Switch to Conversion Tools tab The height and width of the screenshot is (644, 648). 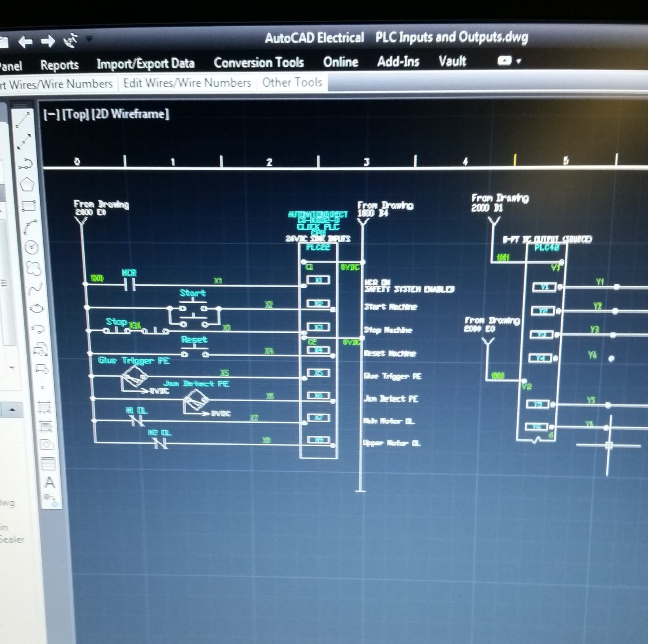tap(259, 62)
